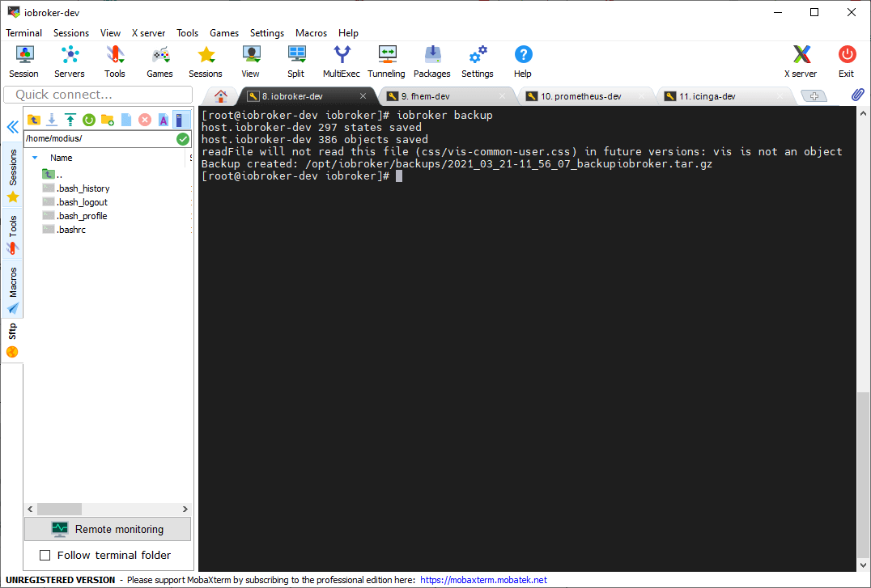Open the Sessions star toolbar button
Image resolution: width=871 pixels, height=588 pixels.
click(x=206, y=61)
